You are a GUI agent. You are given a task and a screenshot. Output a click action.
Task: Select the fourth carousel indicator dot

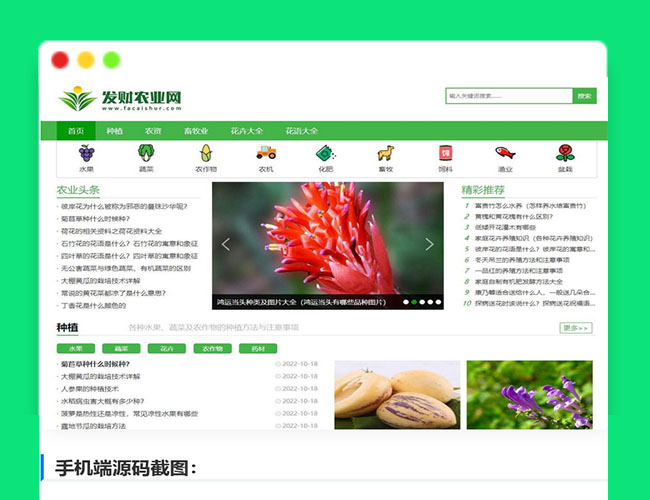pos(430,302)
